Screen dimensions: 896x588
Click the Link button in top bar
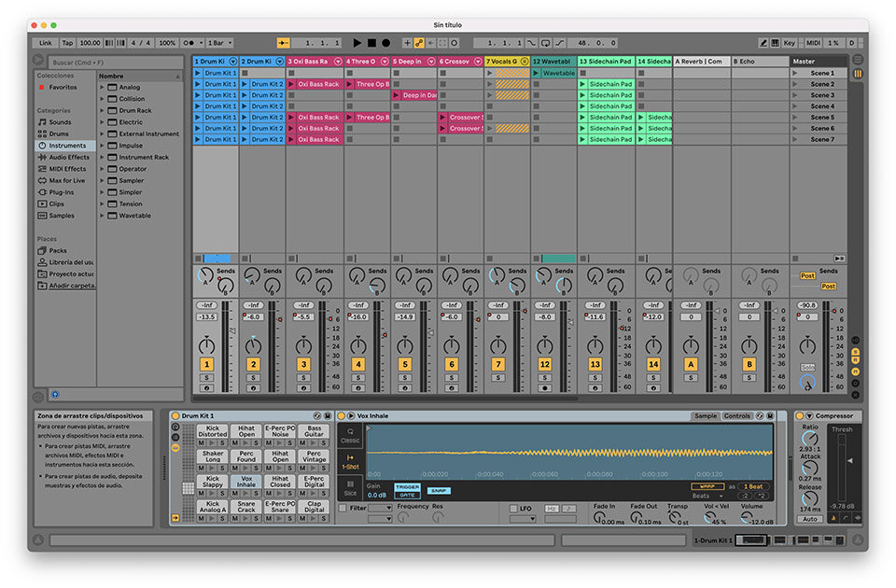[x=45, y=43]
